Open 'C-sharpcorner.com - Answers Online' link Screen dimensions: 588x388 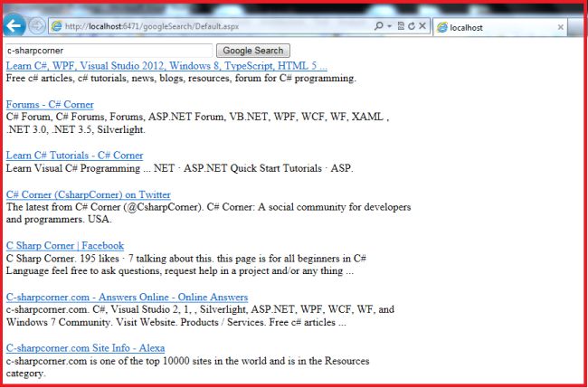127,298
